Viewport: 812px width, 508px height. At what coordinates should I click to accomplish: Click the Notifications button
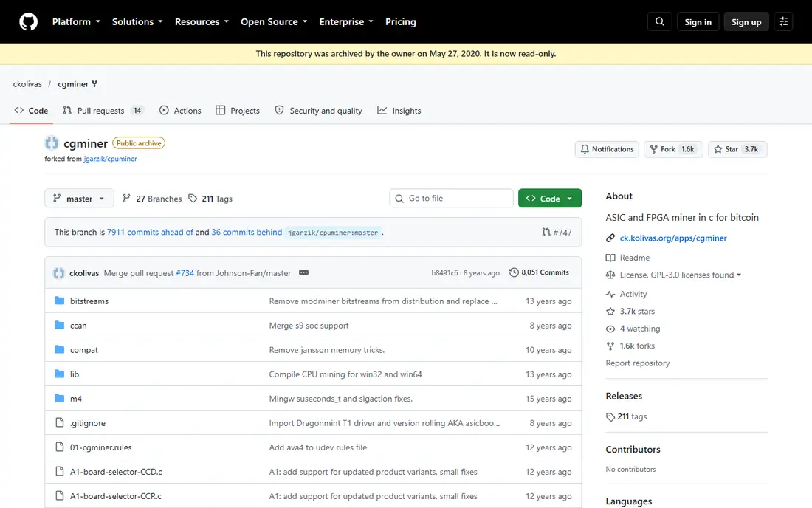(607, 149)
